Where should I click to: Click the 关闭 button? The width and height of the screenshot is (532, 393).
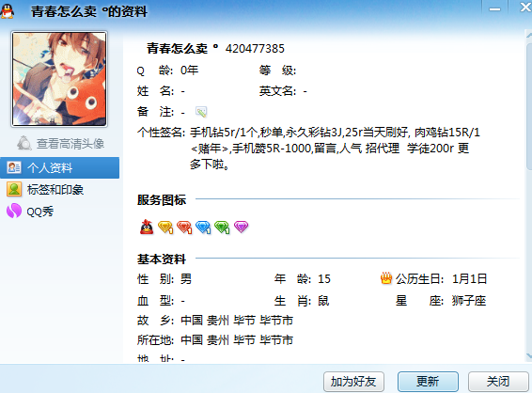[x=498, y=382]
